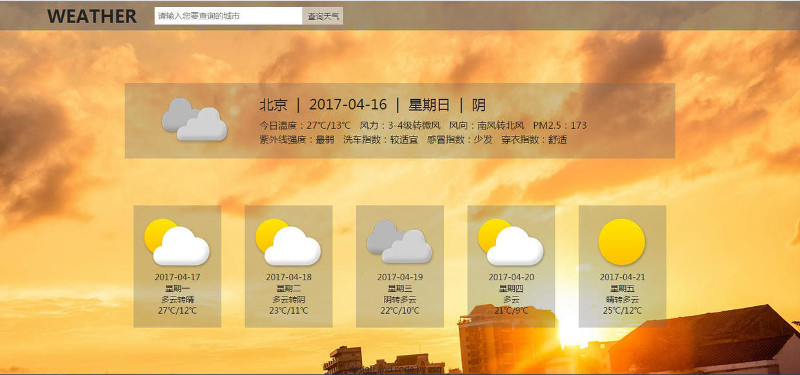The image size is (800, 375).
Task: Click the 23℃/11℃ temperature text
Action: click(288, 311)
